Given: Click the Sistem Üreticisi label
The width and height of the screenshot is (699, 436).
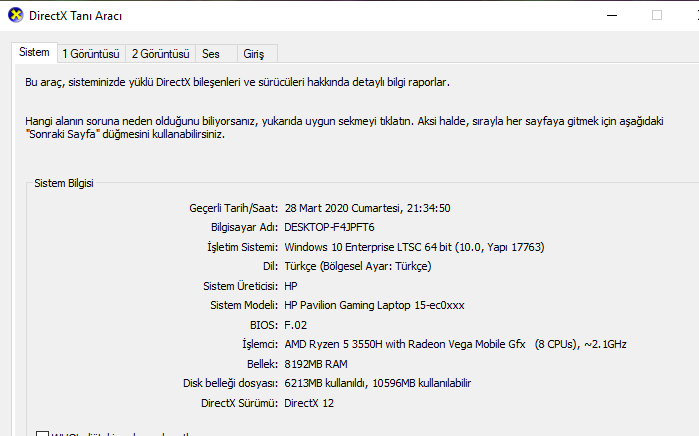Looking at the screenshot, I should coord(240,286).
